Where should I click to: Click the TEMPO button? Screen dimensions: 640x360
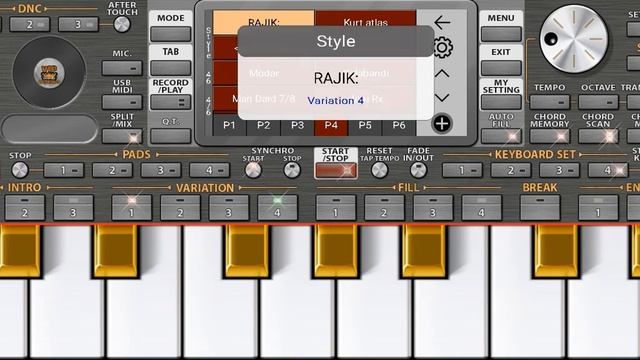[550, 102]
